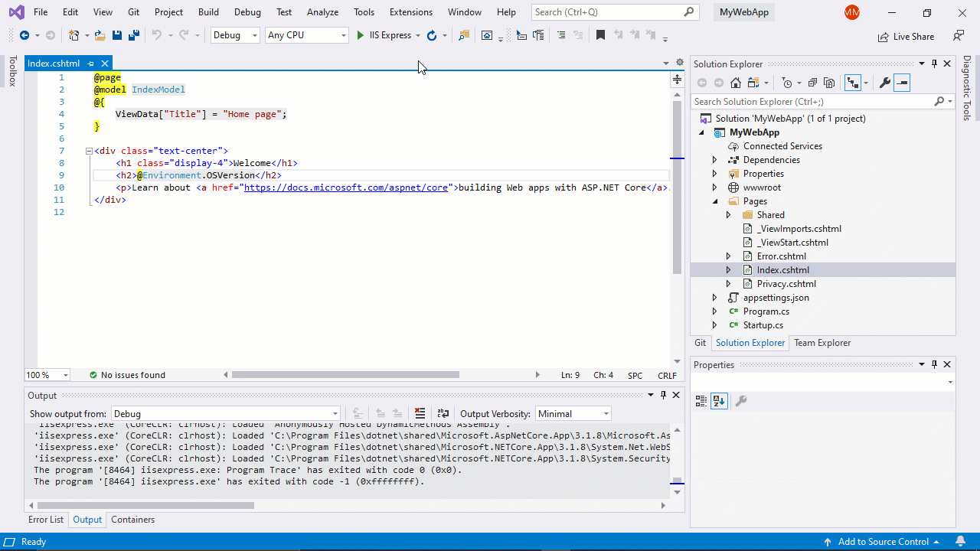
Task: Open the Debug menu
Action: [247, 12]
